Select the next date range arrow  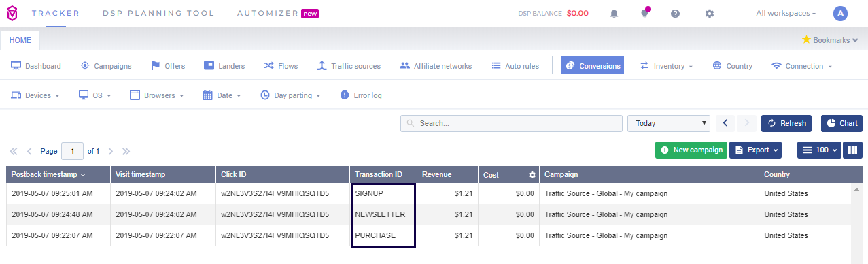746,123
